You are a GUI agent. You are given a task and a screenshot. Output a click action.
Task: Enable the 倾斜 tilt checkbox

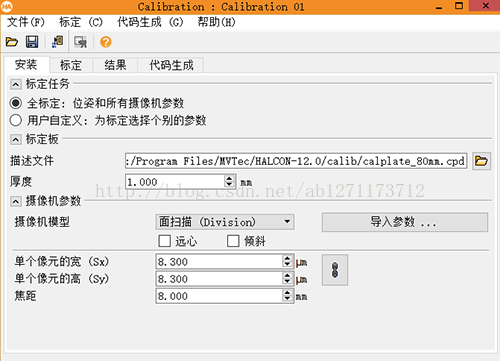[233, 241]
